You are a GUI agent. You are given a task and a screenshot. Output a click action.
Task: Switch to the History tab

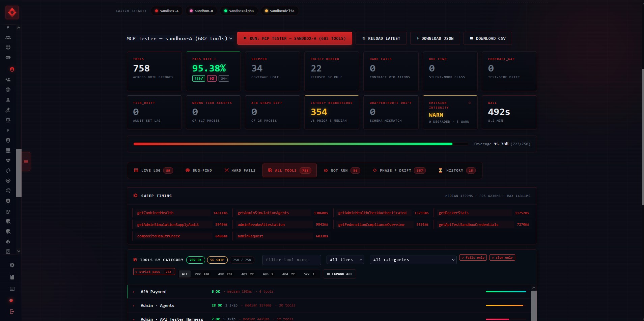pyautogui.click(x=457, y=171)
